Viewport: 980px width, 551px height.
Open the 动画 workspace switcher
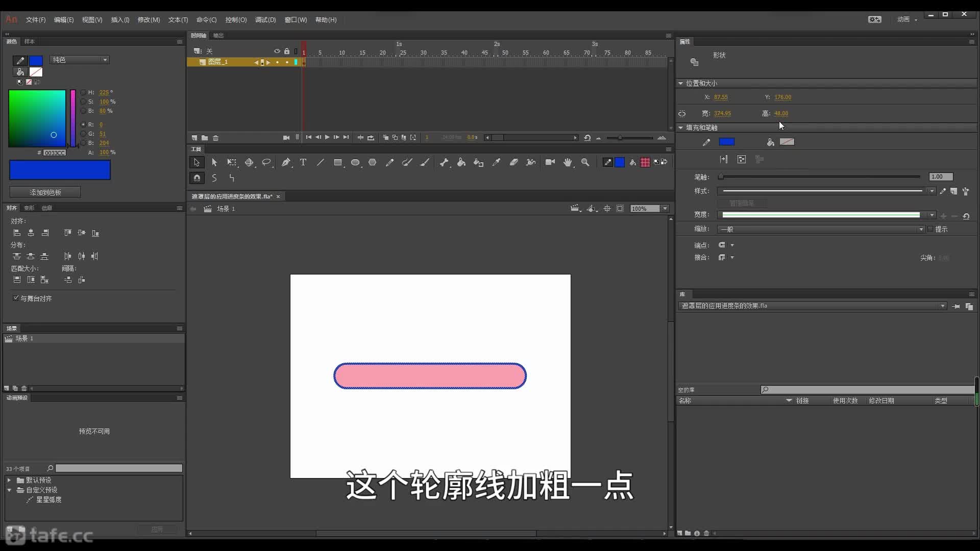tap(908, 19)
